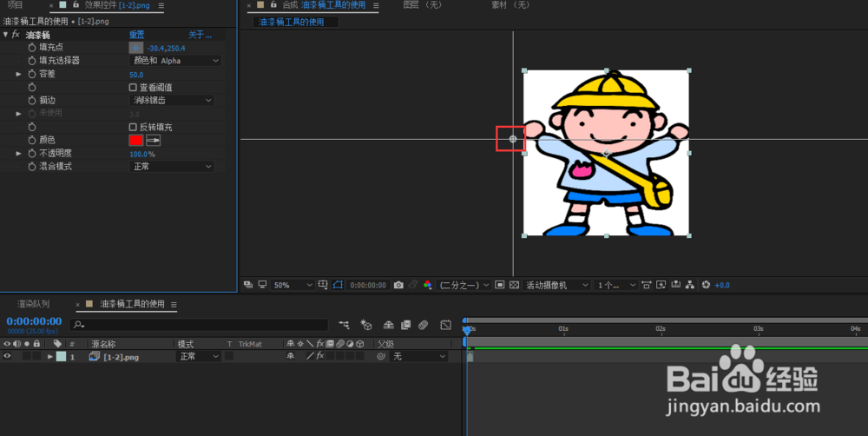Click 填充点 value -30.4,250.4

pyautogui.click(x=166, y=48)
